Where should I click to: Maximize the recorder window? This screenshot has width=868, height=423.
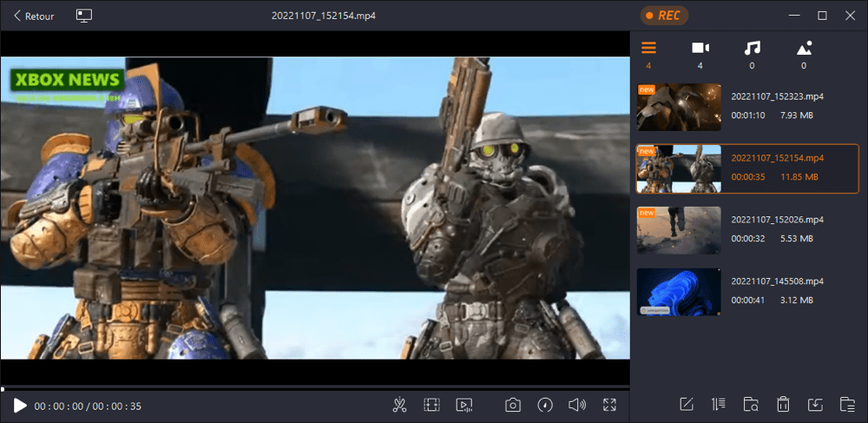click(x=823, y=16)
